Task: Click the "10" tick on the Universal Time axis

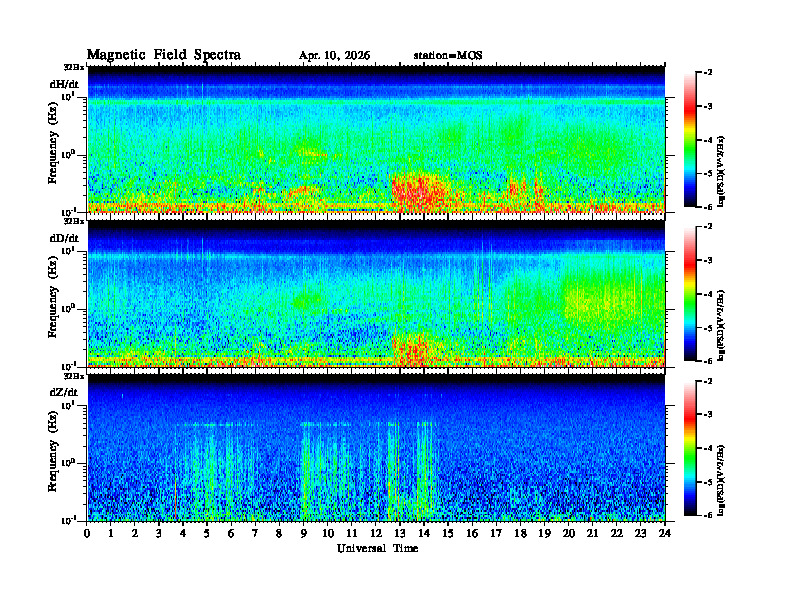Action: 328,534
